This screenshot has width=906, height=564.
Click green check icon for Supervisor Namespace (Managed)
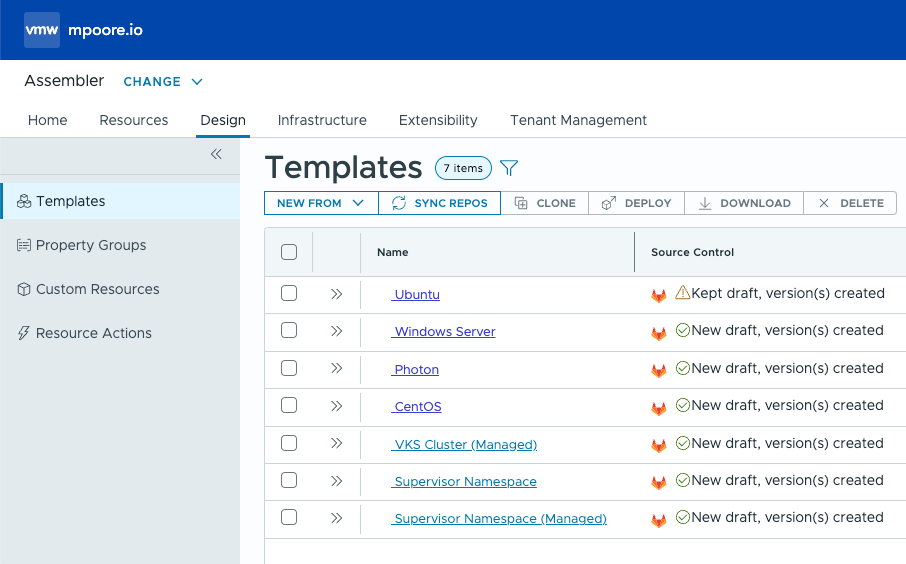point(683,517)
